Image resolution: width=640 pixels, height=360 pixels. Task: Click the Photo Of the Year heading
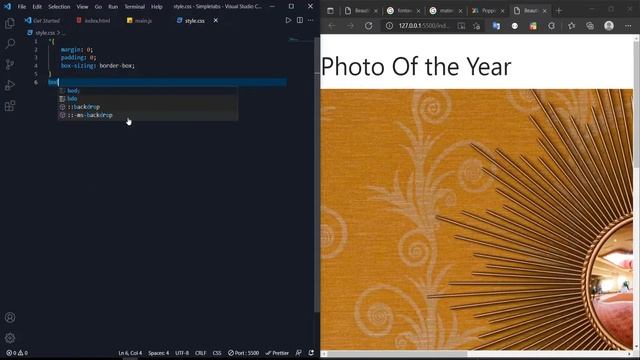416,66
